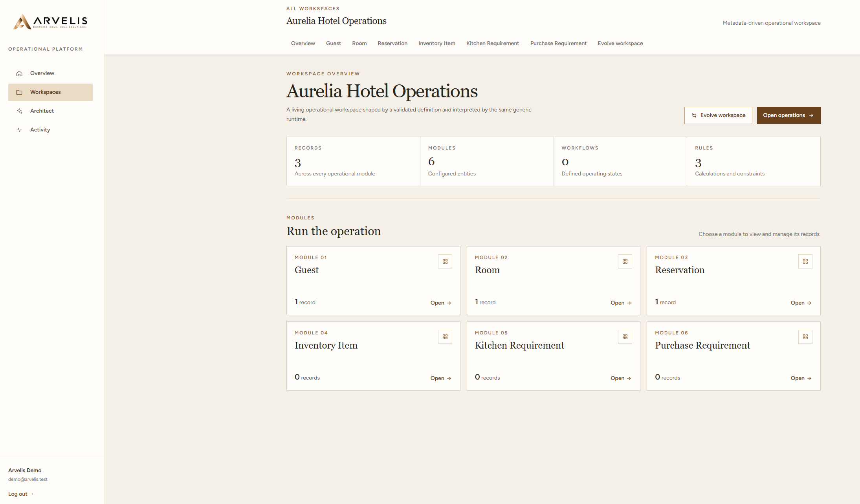Click the Purchase Requirement card title
This screenshot has width=860, height=504.
(x=702, y=345)
